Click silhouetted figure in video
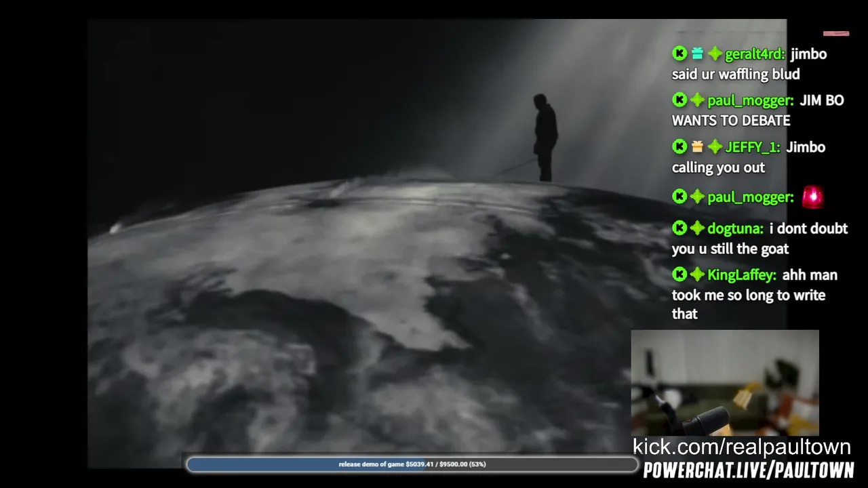868x488 pixels. click(545, 138)
